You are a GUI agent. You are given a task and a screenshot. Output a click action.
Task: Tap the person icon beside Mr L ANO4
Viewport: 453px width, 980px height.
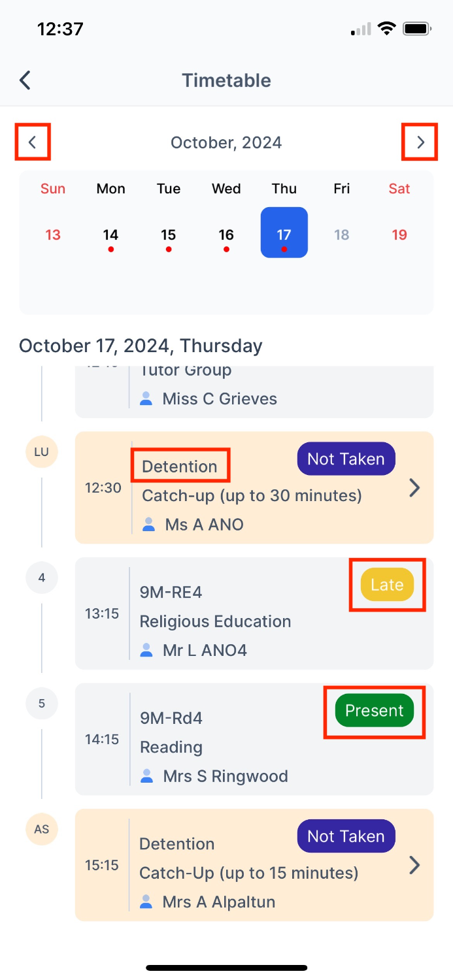point(148,650)
